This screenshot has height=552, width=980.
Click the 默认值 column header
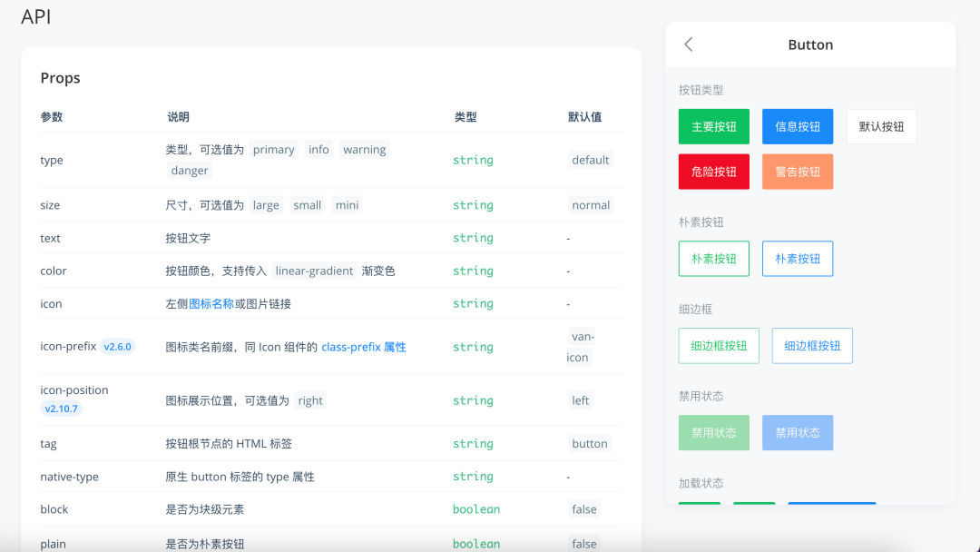[x=585, y=117]
